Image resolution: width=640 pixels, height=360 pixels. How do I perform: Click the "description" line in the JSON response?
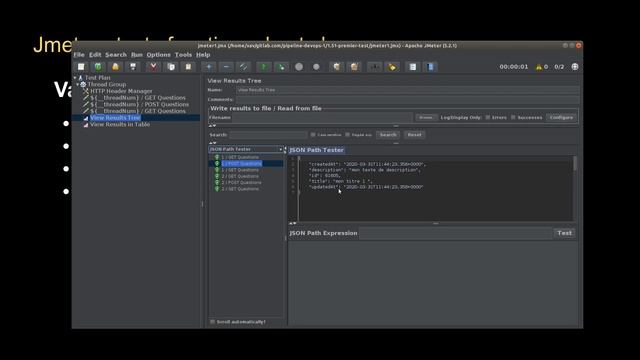(364, 170)
